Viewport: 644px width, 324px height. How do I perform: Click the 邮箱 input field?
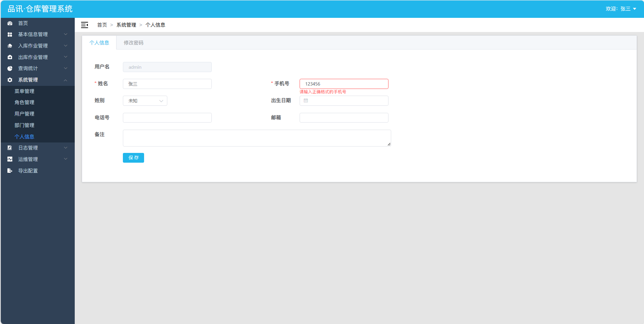point(344,118)
